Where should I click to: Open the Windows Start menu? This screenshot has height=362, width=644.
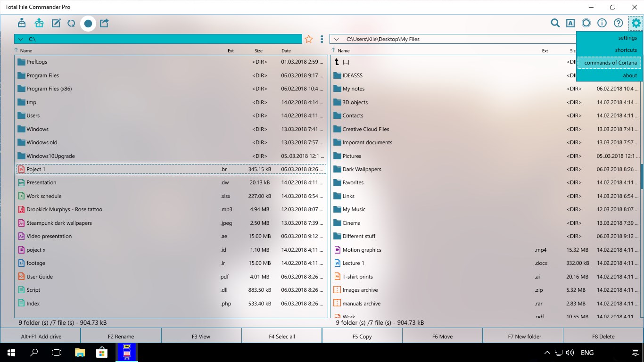coord(11,353)
